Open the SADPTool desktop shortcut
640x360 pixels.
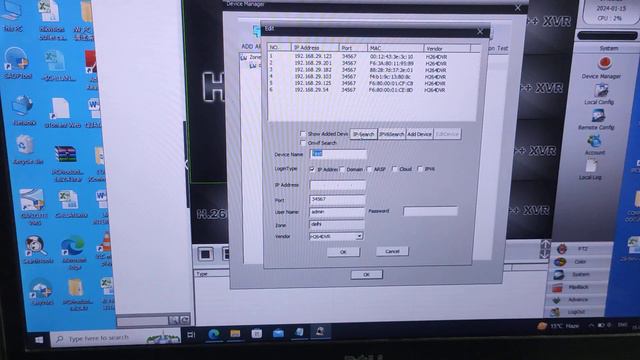17,63
